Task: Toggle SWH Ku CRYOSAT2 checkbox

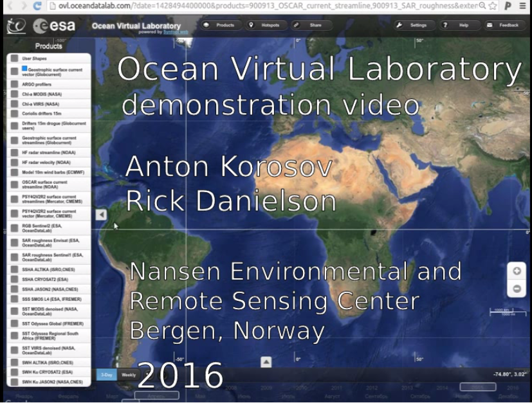Action: 14,372
